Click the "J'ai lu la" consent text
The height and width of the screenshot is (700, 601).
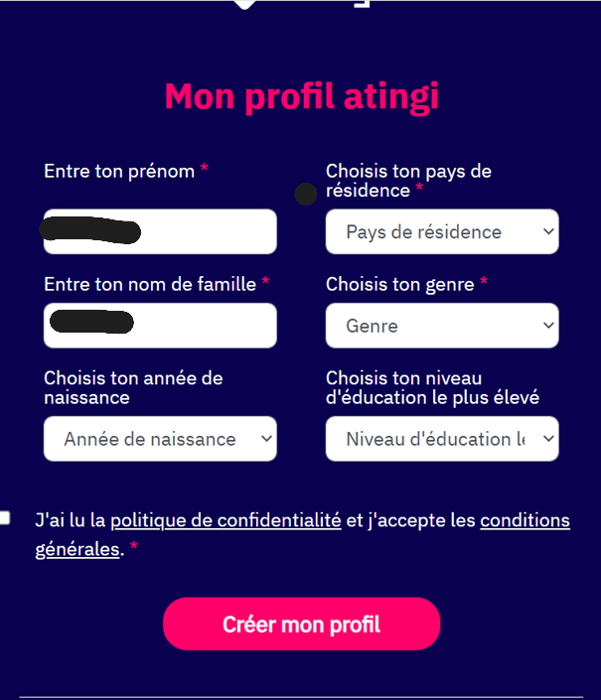point(71,520)
